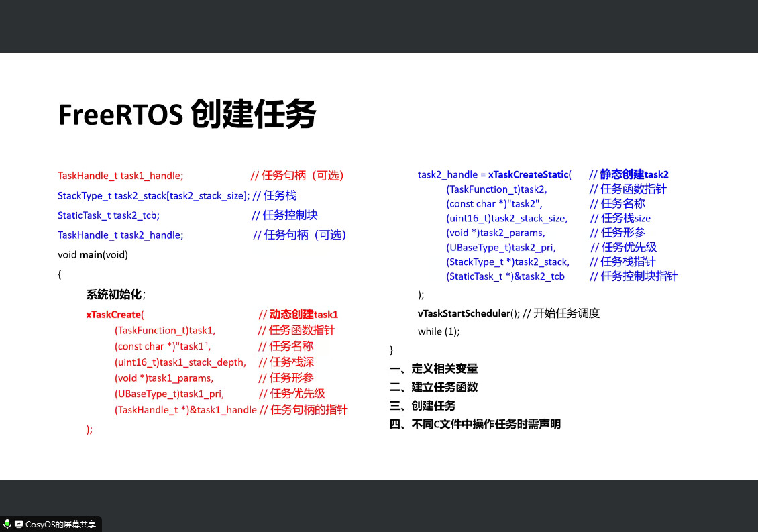Click '(const char *)"task1",' line
This screenshot has width=758, height=532.
(x=162, y=346)
